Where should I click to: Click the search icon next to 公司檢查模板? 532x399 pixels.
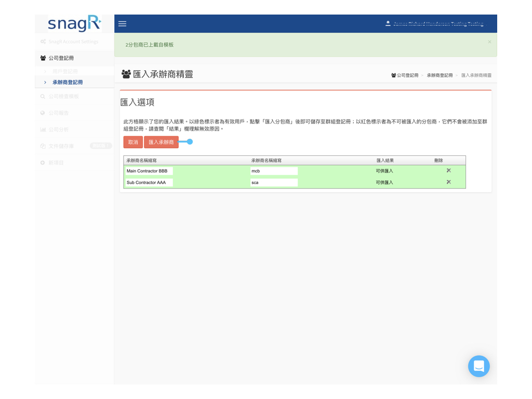coord(43,96)
